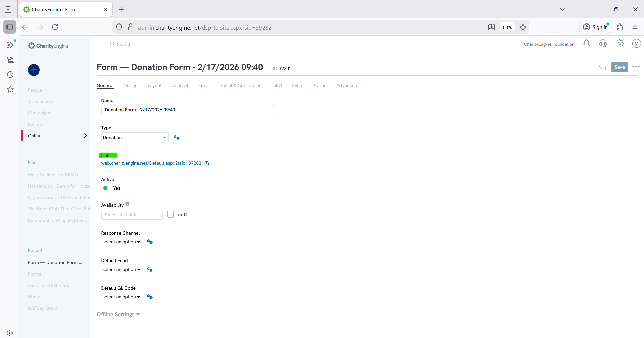Click the gears icon beside Response Channel

tap(150, 242)
